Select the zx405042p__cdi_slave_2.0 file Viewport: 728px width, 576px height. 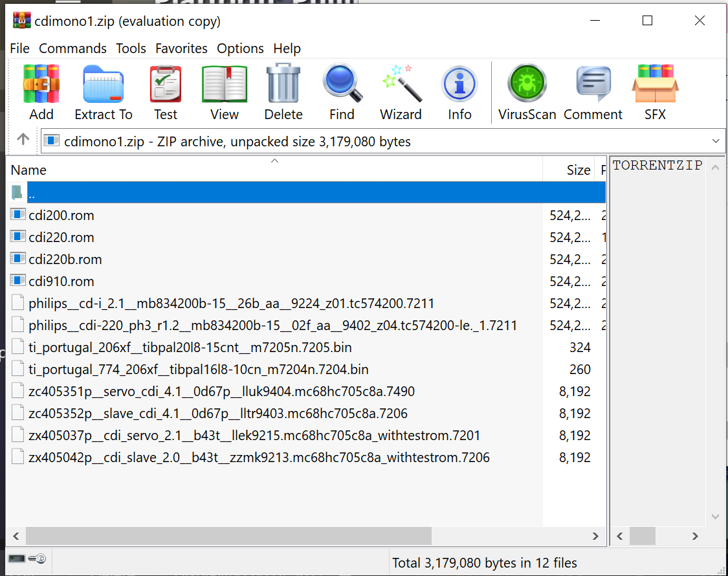[259, 458]
